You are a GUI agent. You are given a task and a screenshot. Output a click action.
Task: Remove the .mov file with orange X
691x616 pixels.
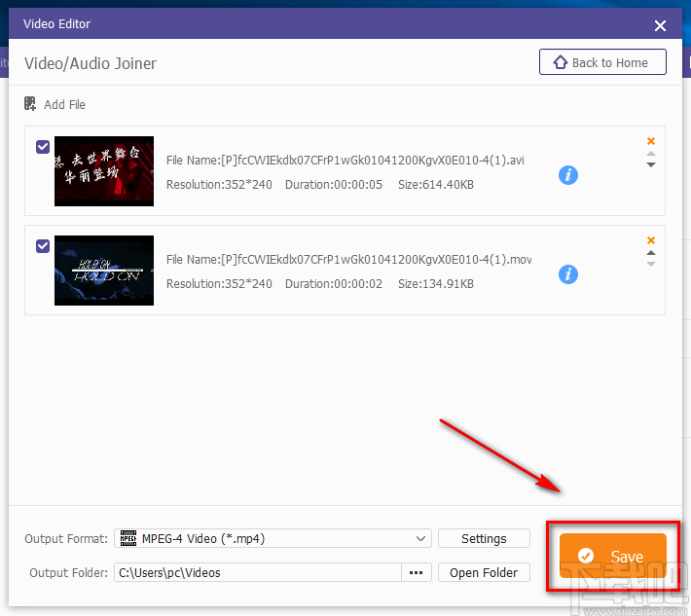651,240
